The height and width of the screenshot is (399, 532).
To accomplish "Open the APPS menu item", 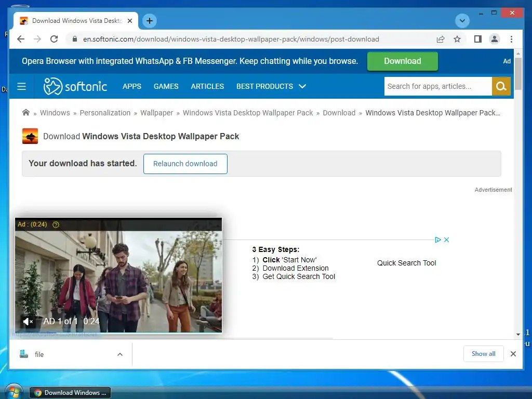I will tap(131, 86).
